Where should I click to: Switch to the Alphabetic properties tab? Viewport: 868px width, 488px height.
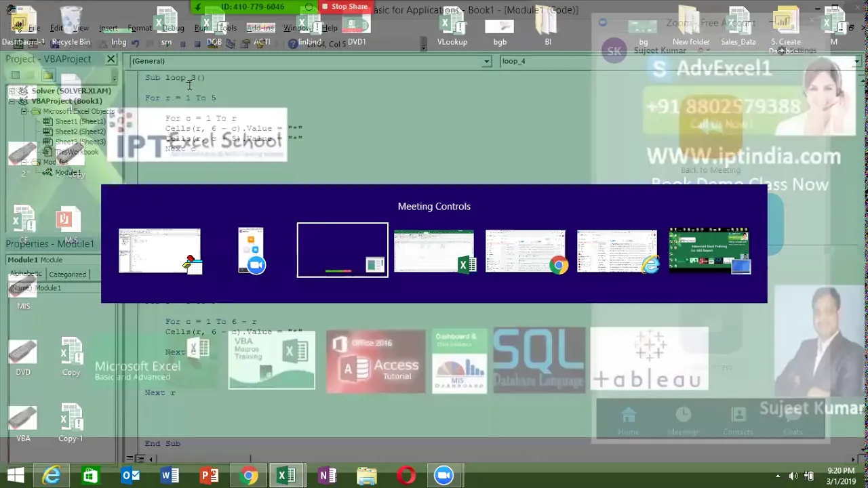pyautogui.click(x=26, y=274)
